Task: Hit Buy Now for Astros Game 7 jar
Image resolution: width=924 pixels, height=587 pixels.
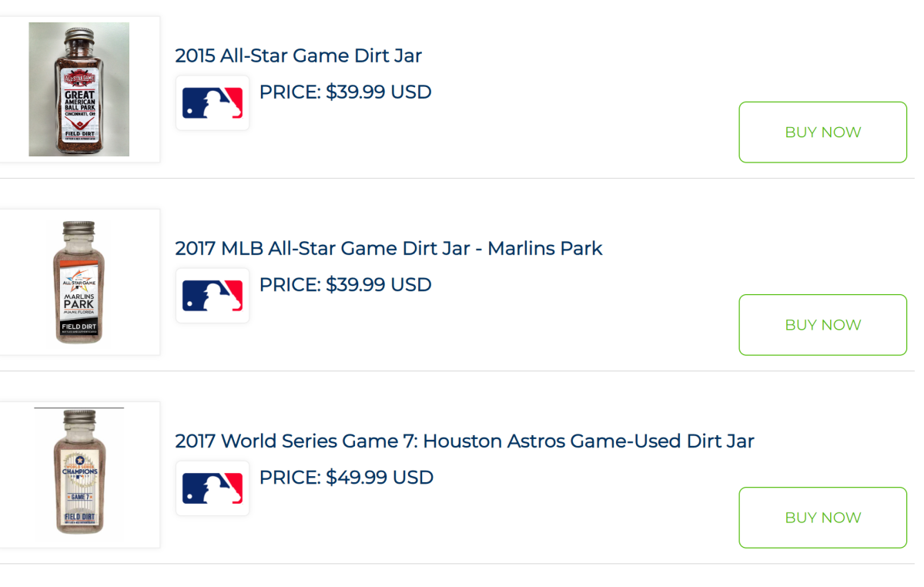Action: (822, 517)
